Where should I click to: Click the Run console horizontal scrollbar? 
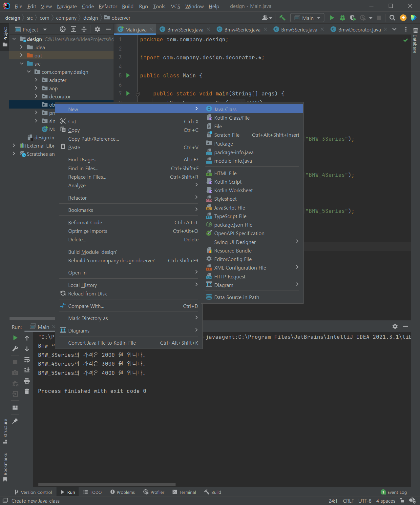click(x=107, y=484)
